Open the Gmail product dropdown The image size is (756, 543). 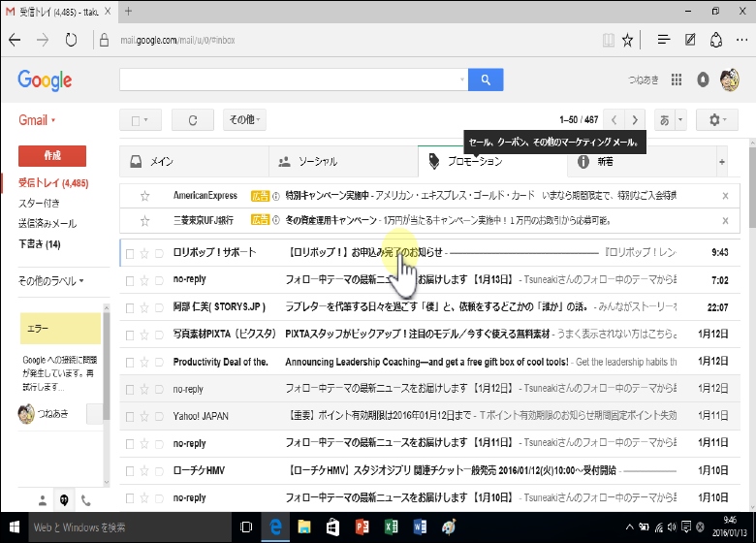37,120
